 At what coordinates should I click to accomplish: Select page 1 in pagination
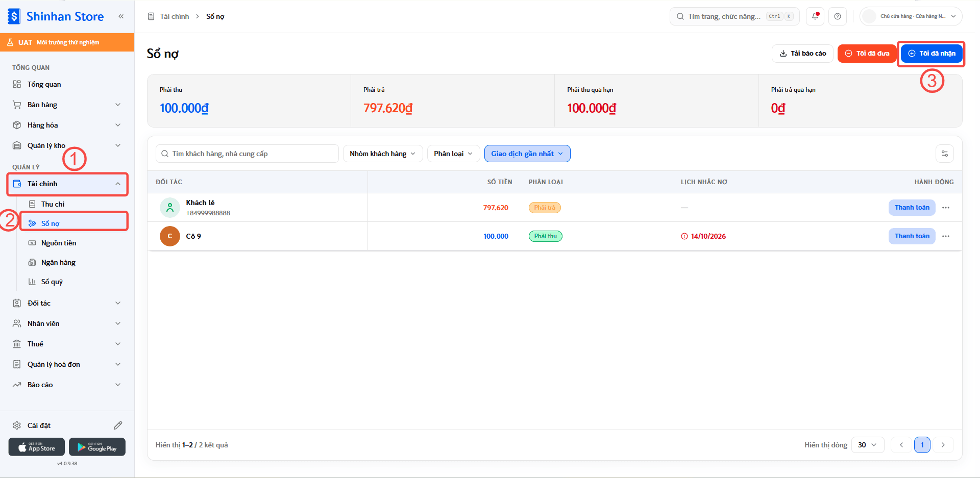click(x=922, y=445)
